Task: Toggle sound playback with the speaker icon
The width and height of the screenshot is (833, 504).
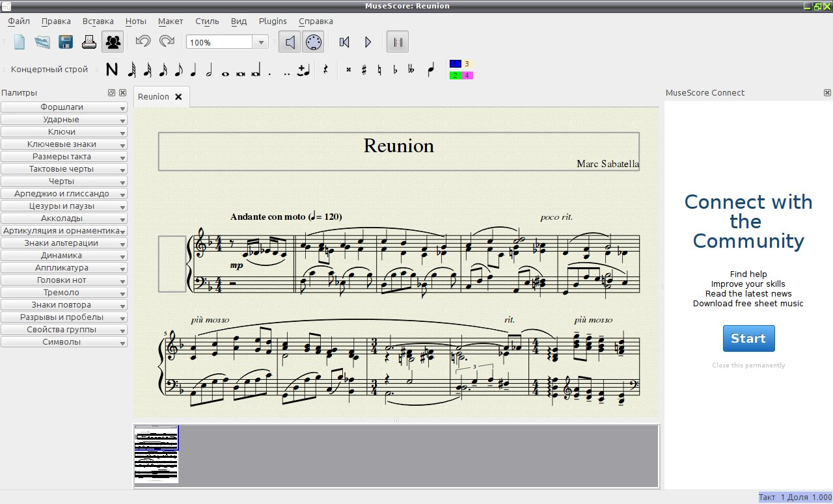Action: 290,42
